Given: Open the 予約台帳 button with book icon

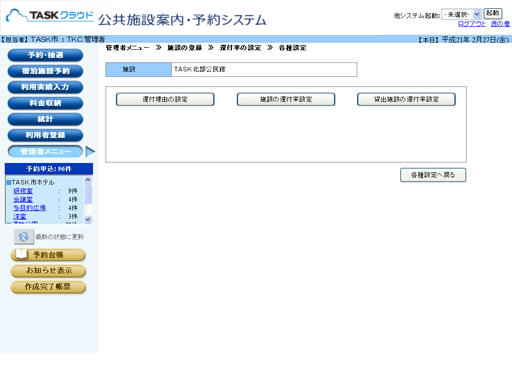Looking at the screenshot, I should click(x=48, y=255).
